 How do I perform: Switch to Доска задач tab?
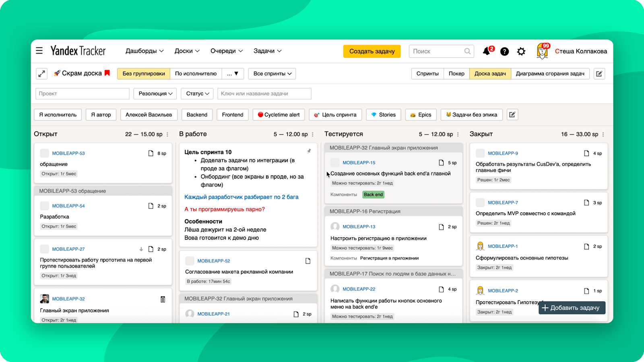[490, 74]
